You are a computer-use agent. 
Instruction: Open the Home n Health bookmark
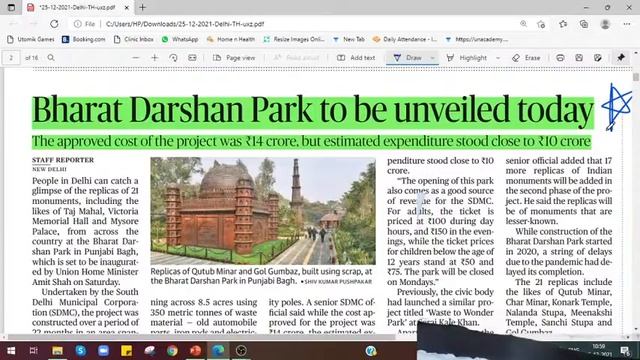point(231,39)
